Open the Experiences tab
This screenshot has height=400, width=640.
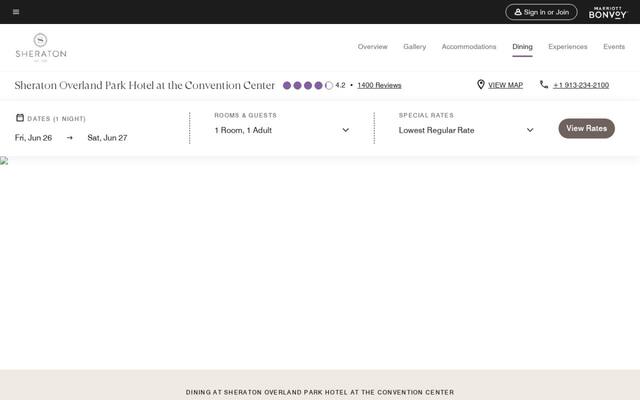[x=567, y=47]
